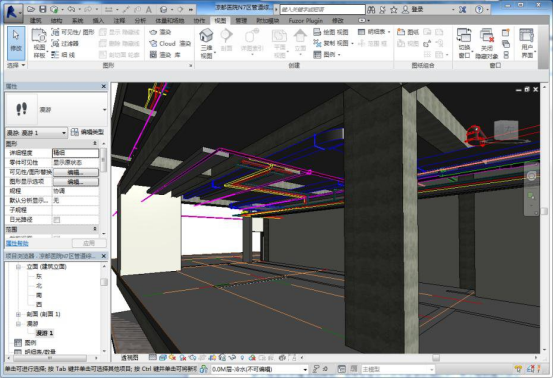This screenshot has height=379, width=554.
Task: Click the 图纸 (Sheet) tool
Action: (408, 32)
